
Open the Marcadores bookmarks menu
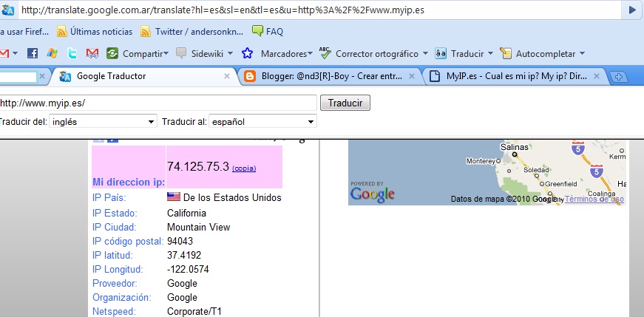pos(287,54)
